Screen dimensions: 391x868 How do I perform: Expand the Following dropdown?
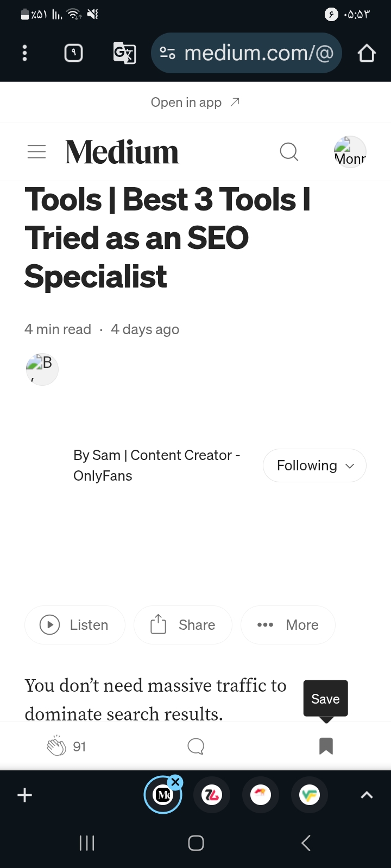click(x=314, y=465)
